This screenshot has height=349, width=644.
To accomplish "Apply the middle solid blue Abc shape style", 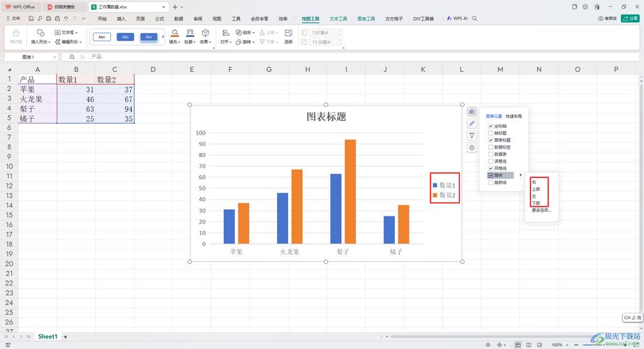I will (x=126, y=37).
